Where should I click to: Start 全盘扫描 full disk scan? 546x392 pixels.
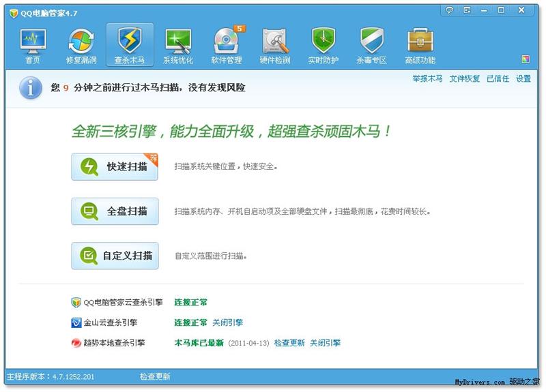click(115, 211)
